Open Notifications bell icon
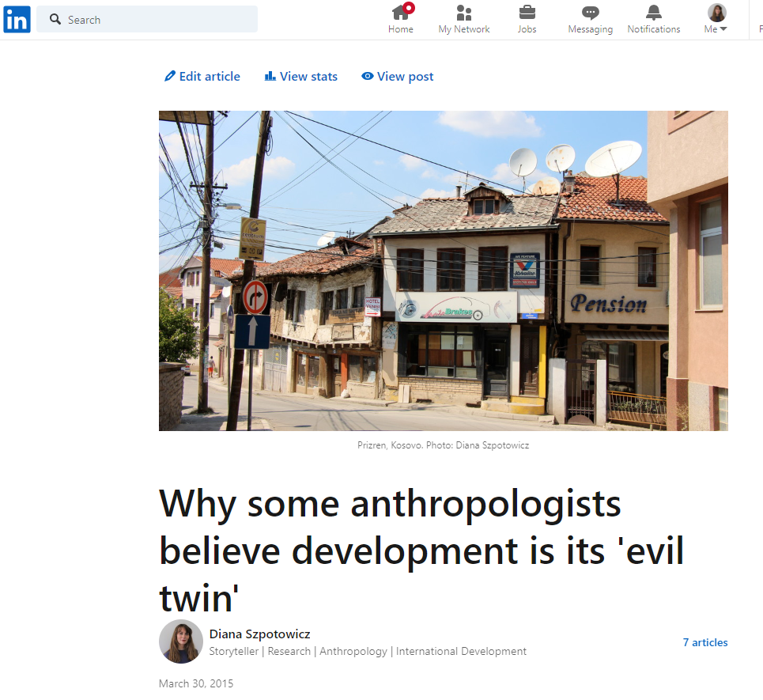 click(654, 13)
